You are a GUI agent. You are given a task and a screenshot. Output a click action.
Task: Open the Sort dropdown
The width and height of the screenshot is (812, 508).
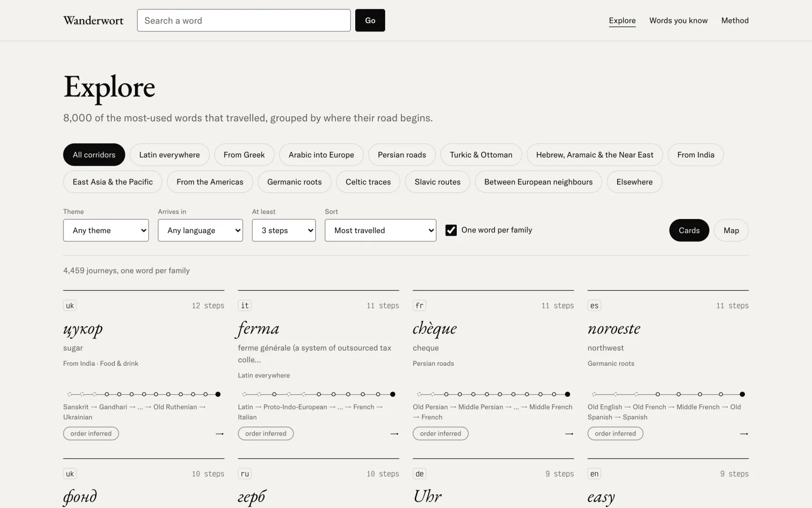coord(381,230)
